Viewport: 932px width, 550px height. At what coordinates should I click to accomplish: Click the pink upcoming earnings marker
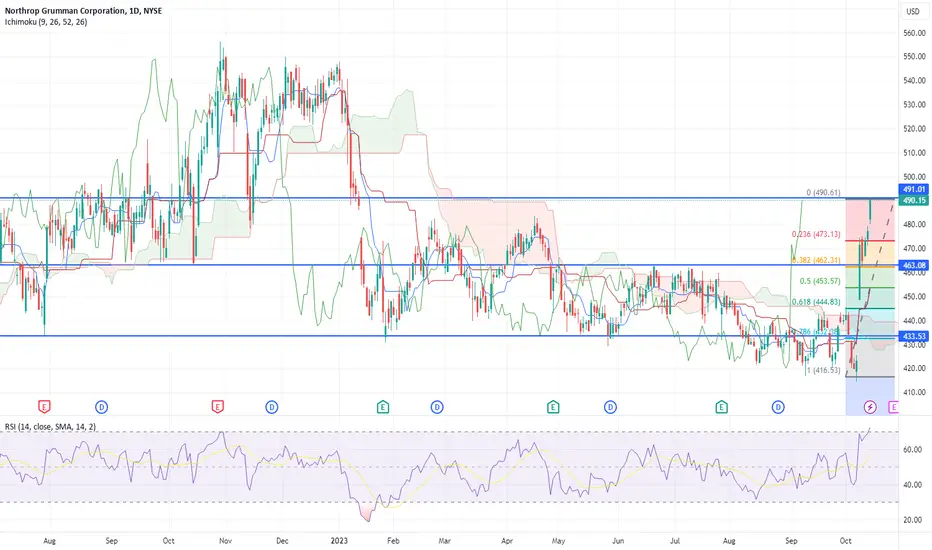tap(893, 407)
